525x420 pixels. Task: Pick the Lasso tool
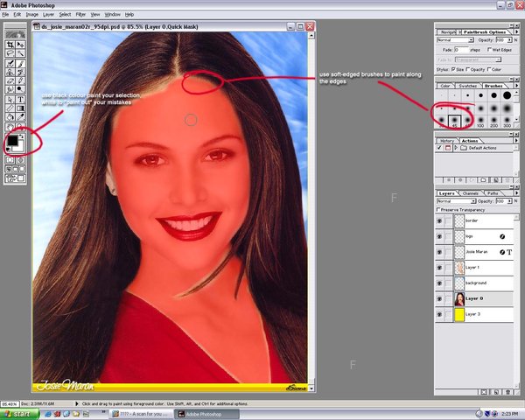10,53
